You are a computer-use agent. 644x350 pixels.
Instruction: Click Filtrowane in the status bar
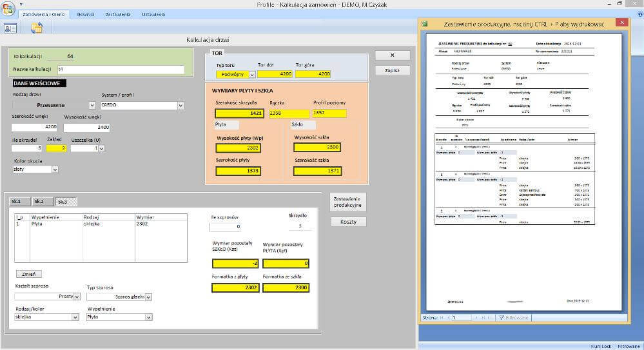pyautogui.click(x=629, y=346)
